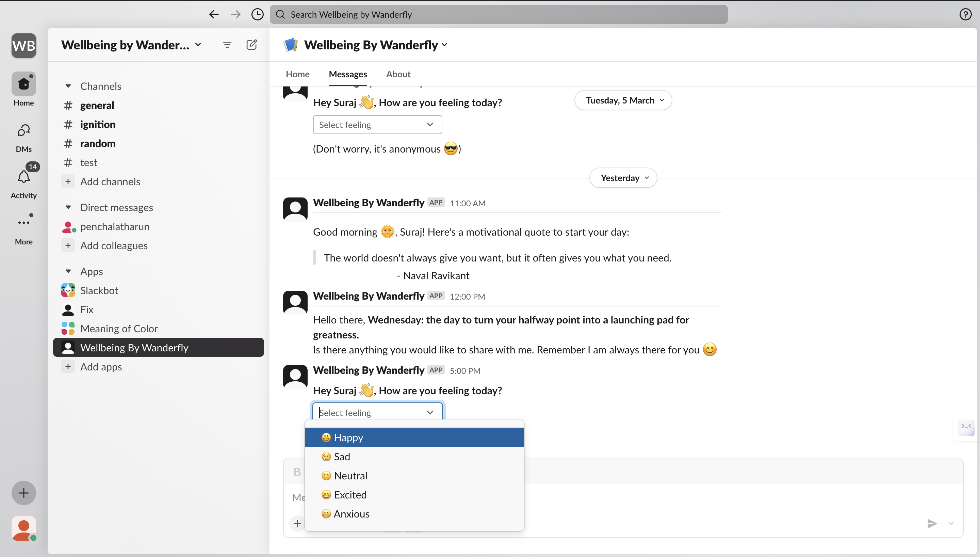Open the Tuesday, 5 March date dropdown
Image resolution: width=980 pixels, height=557 pixels.
623,100
